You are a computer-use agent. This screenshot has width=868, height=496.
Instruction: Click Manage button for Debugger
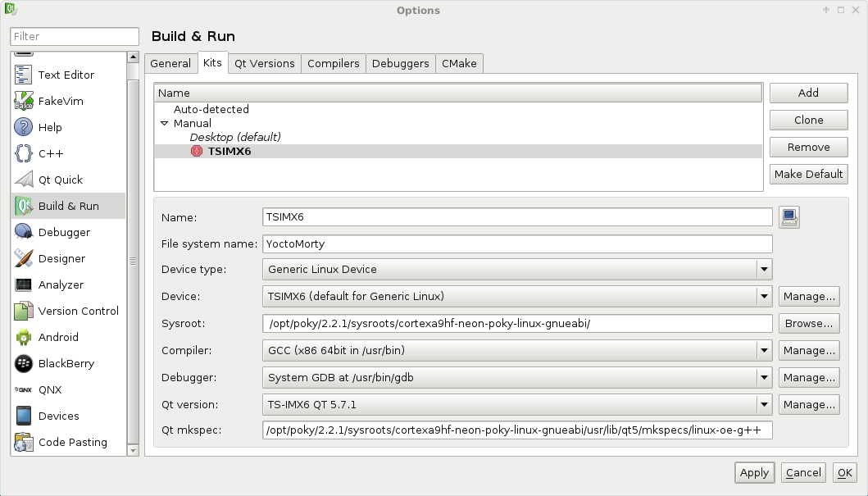pyautogui.click(x=809, y=378)
